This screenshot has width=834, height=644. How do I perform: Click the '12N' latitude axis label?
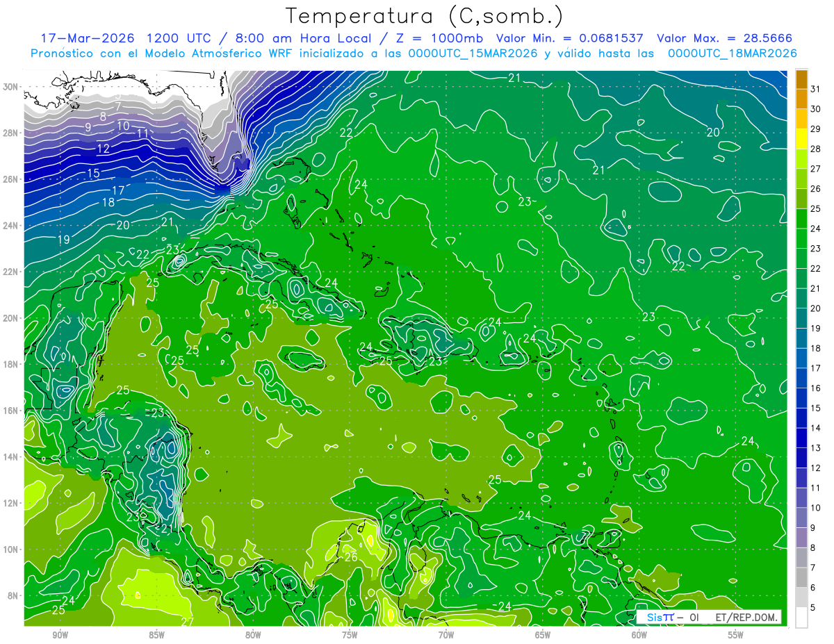(x=11, y=503)
